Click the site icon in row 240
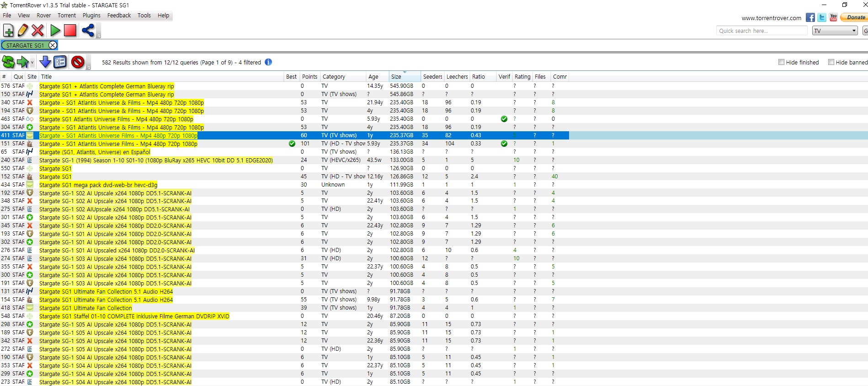Screen dimensions: 868x386 click(x=30, y=160)
